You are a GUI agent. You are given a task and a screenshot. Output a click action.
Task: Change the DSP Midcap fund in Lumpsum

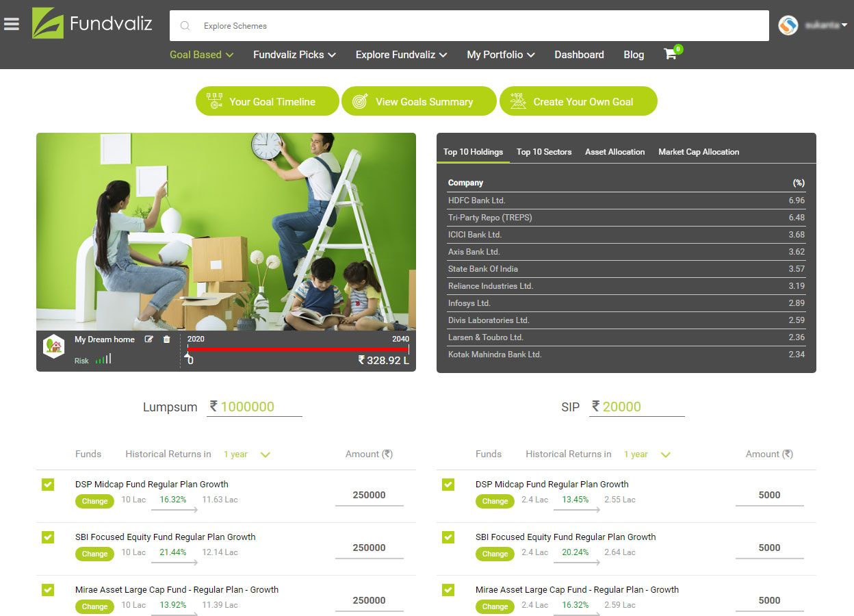pyautogui.click(x=94, y=501)
